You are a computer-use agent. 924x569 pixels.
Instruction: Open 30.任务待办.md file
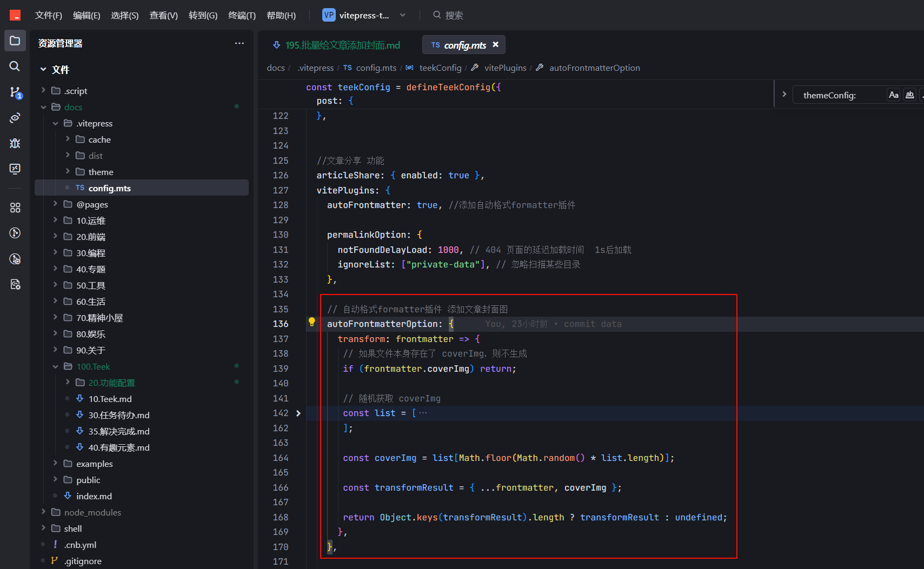pos(119,415)
